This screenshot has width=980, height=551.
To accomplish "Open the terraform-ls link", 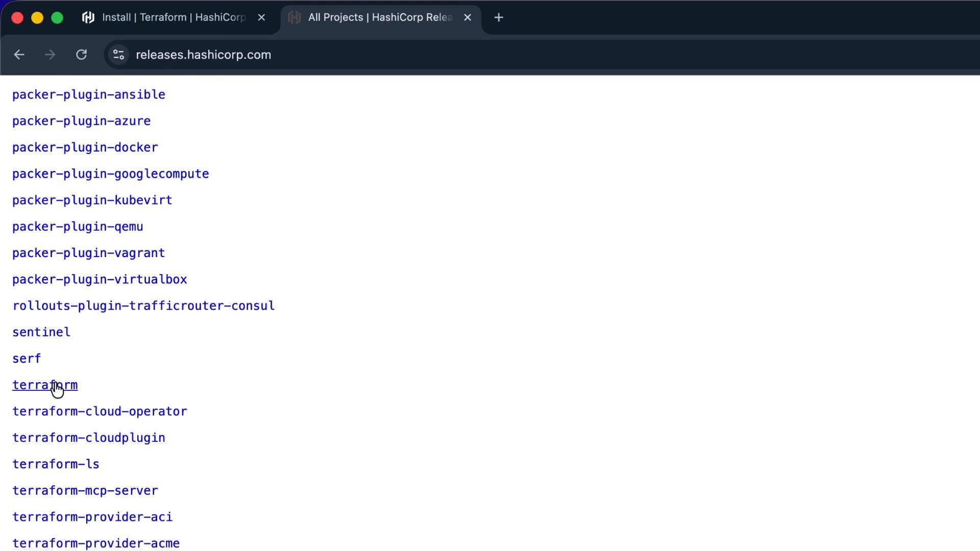I will click(x=56, y=464).
